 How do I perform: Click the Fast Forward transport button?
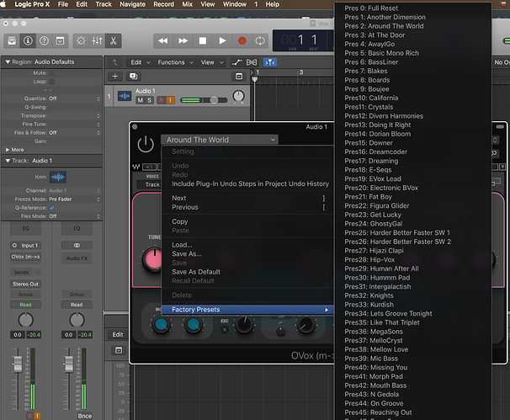point(183,40)
